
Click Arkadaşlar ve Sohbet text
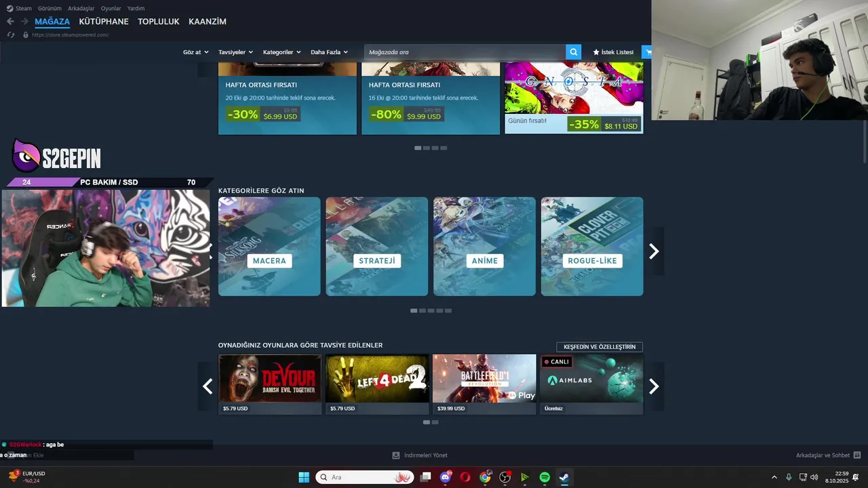coord(823,455)
